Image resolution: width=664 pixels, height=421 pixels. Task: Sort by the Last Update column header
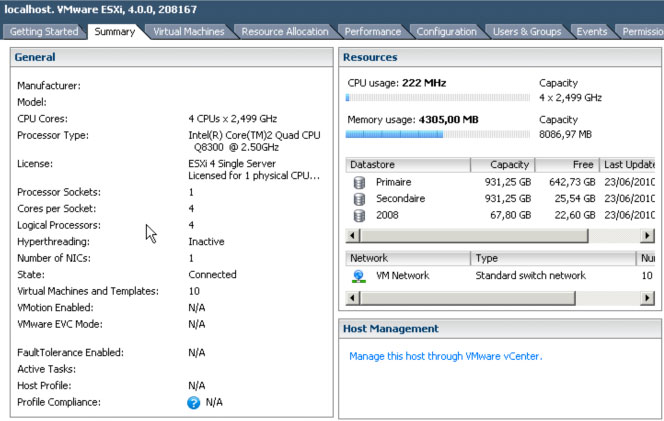coord(628,165)
